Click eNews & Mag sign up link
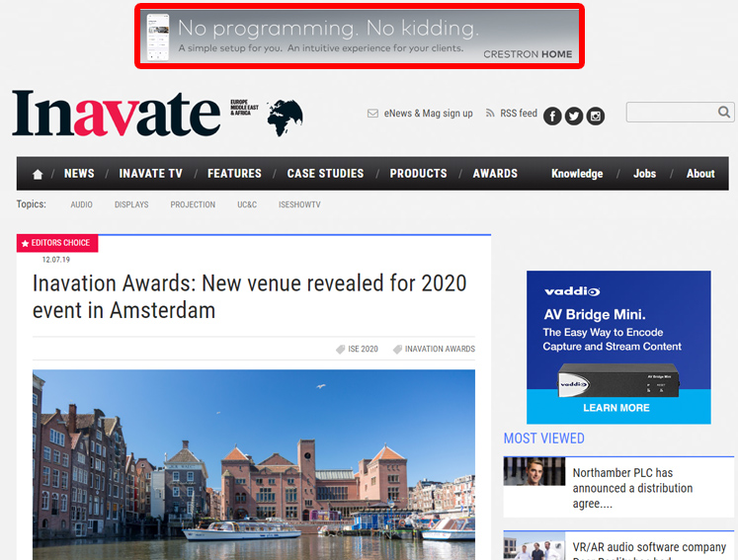The height and width of the screenshot is (560, 738). [428, 114]
